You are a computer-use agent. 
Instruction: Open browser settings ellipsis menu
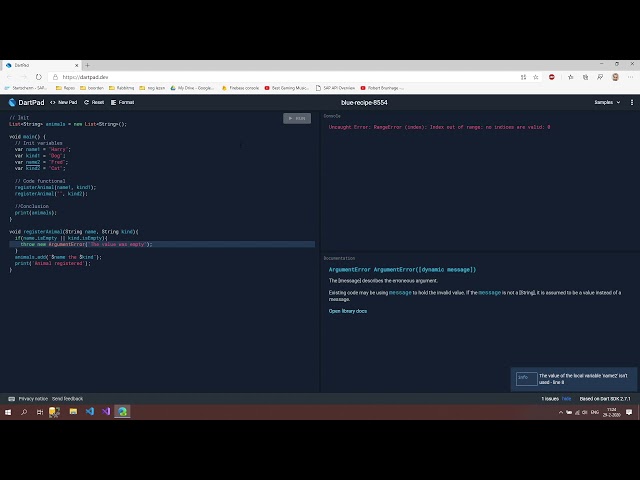630,77
